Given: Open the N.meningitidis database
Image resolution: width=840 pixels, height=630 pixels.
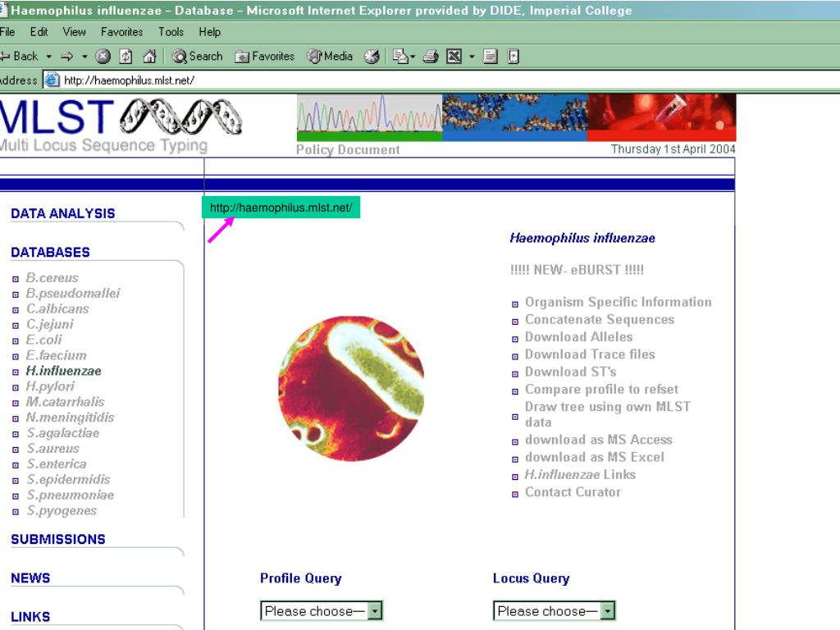Looking at the screenshot, I should 71,418.
